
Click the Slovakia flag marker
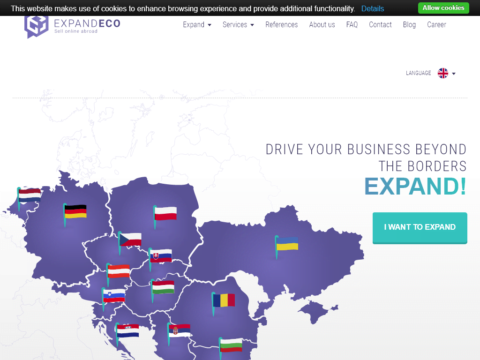point(160,257)
